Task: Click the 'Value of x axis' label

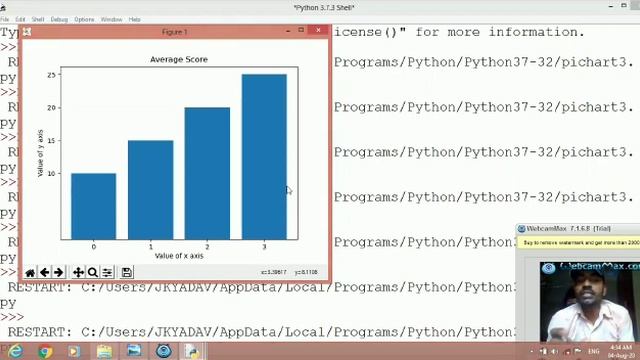Action: [179, 256]
